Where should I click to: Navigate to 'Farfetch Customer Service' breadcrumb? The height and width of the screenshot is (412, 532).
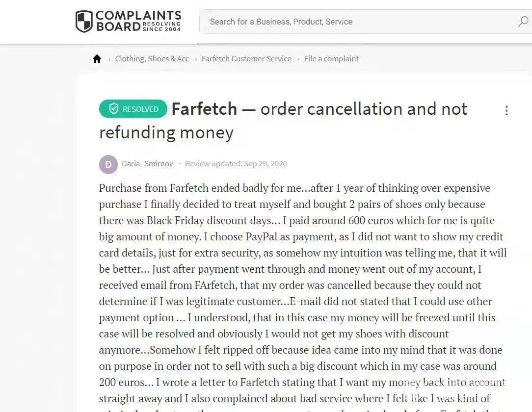tap(246, 59)
